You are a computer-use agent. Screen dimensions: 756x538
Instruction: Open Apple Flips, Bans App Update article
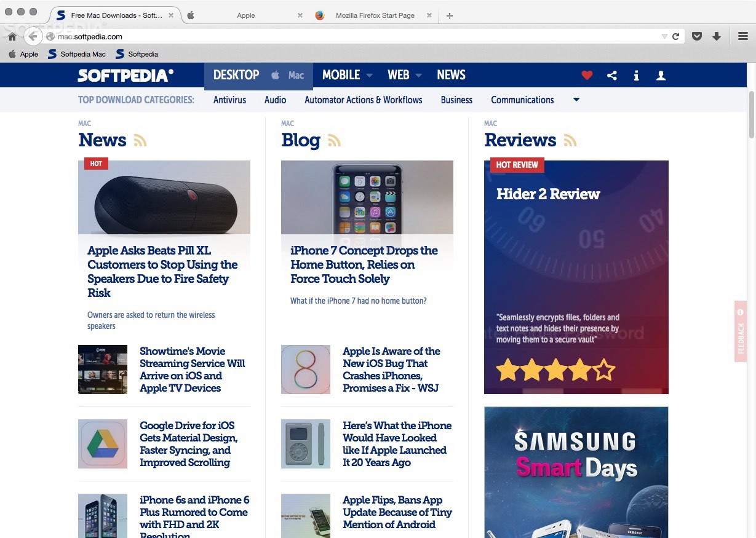pos(397,512)
